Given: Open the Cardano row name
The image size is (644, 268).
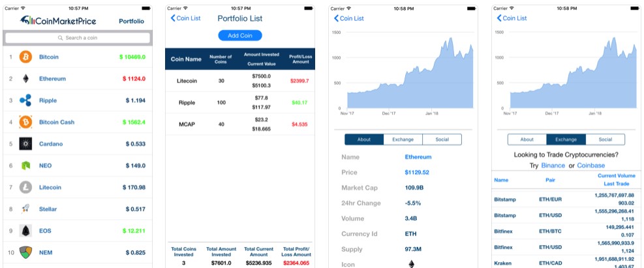Looking at the screenshot, I should click(x=51, y=144).
